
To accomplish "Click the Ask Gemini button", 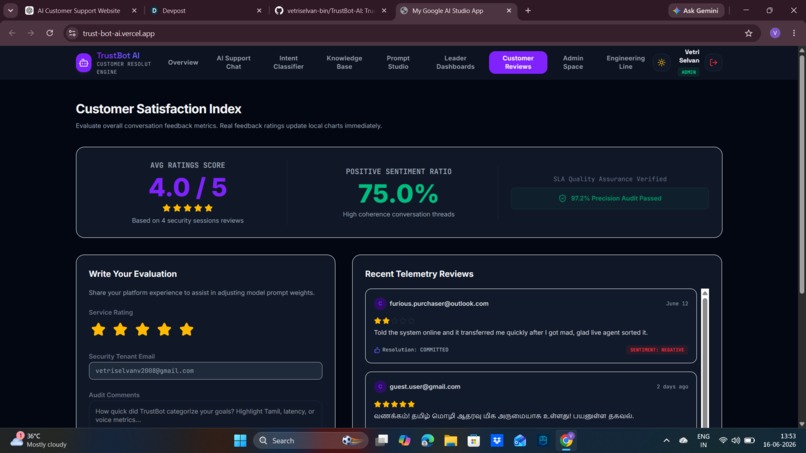I will (x=696, y=10).
